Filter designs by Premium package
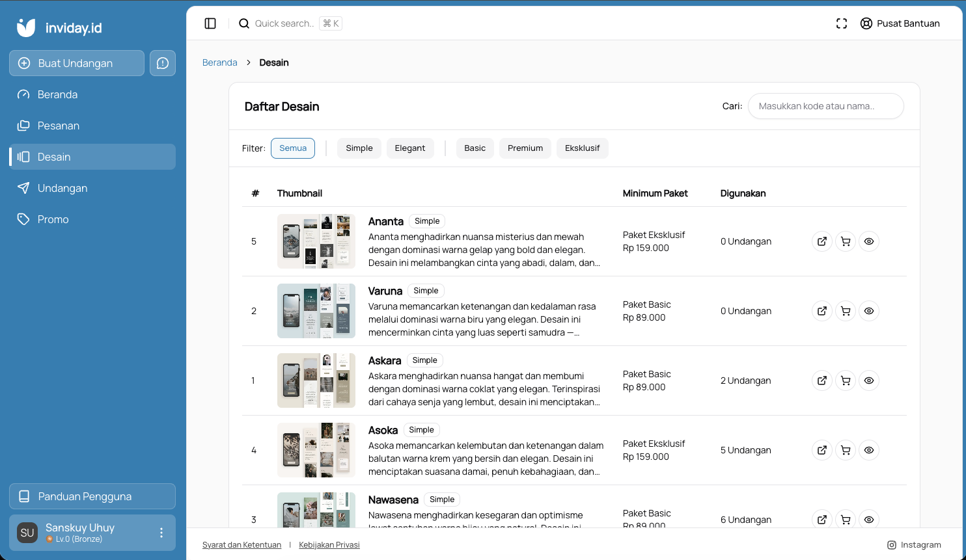 (x=525, y=148)
